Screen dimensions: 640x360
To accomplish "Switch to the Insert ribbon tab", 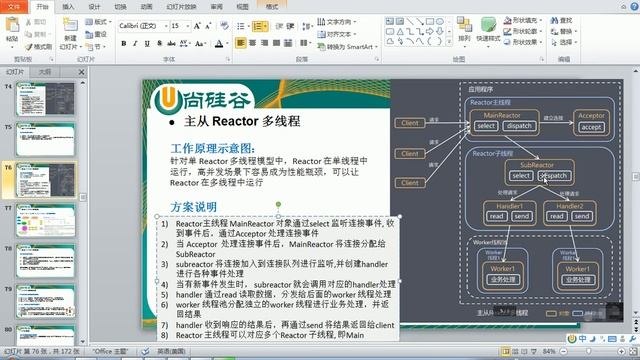I will coord(68,7).
